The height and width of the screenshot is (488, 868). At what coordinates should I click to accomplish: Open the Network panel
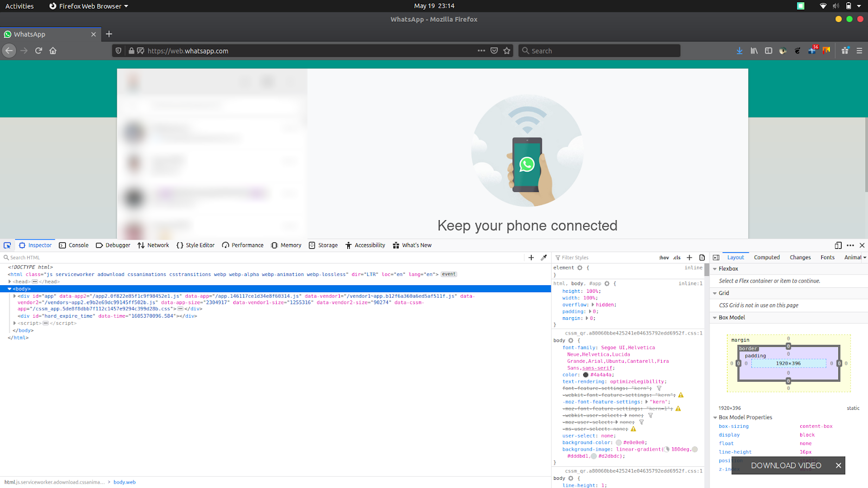click(x=154, y=246)
